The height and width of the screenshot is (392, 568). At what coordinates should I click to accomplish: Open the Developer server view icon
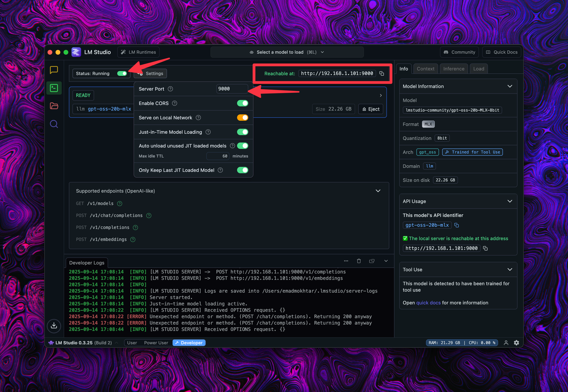54,88
